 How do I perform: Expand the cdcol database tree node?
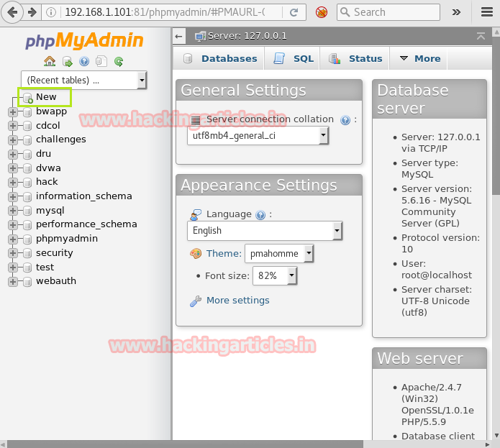pos(13,126)
